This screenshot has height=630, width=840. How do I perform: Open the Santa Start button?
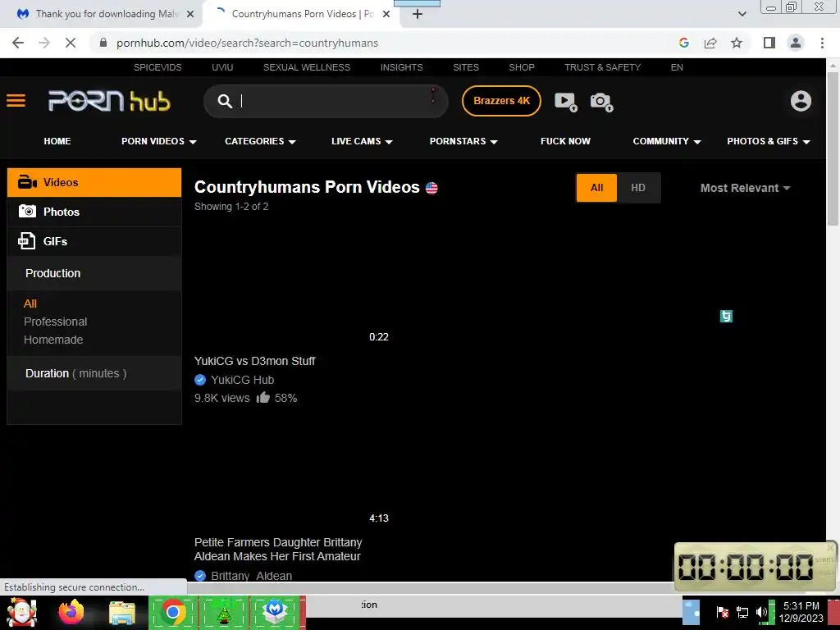click(22, 612)
